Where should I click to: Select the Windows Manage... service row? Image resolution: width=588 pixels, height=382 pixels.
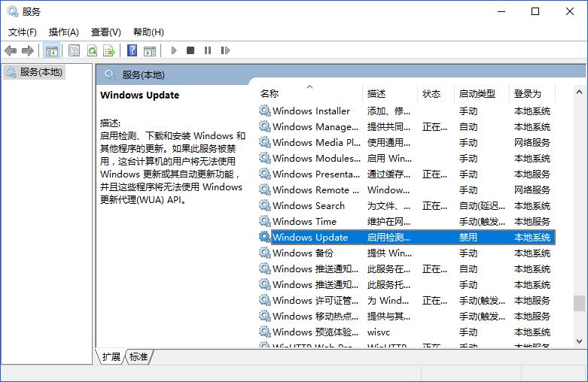[x=407, y=126]
